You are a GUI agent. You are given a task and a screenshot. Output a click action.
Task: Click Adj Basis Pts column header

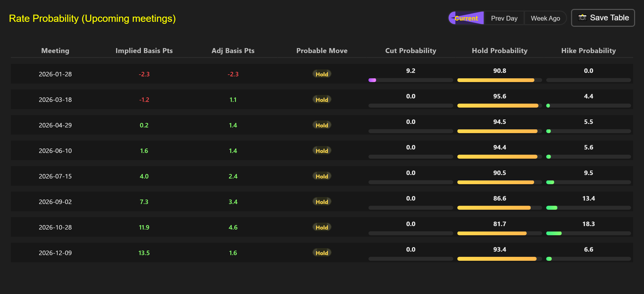[233, 51]
